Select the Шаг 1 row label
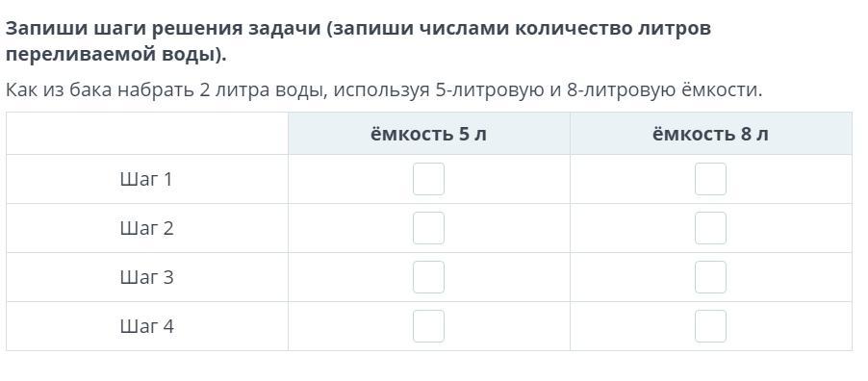This screenshot has width=868, height=381. (x=146, y=179)
